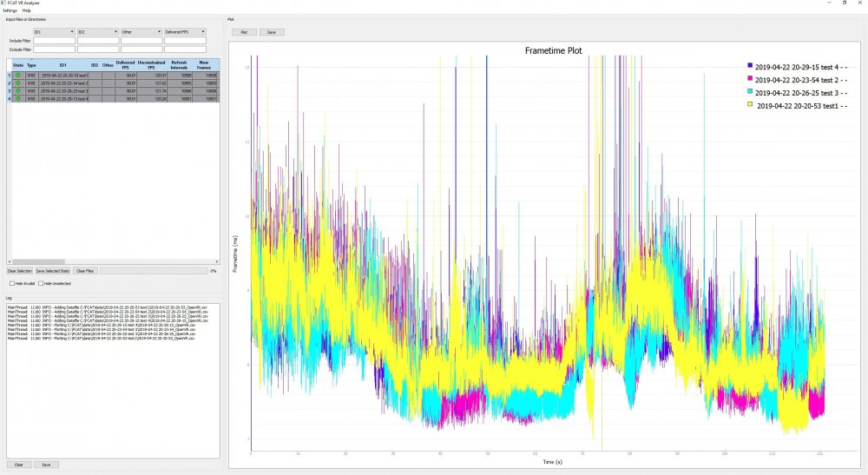Click the green state icon in row 1
This screenshot has width=868, height=475.
tap(18, 76)
